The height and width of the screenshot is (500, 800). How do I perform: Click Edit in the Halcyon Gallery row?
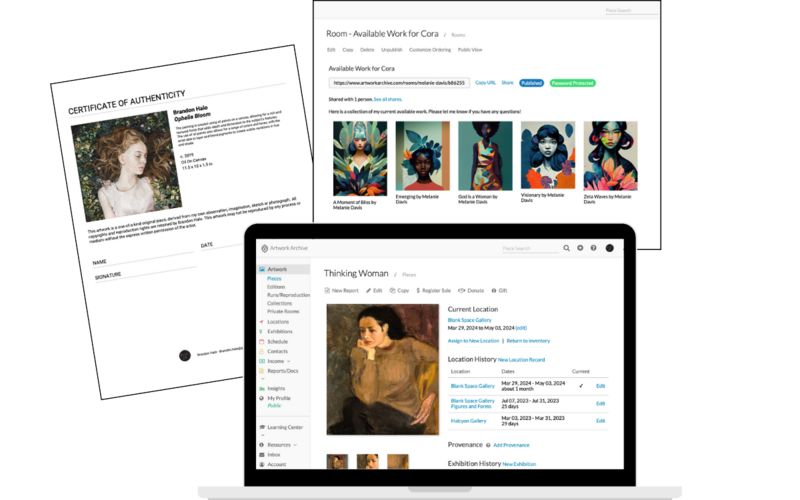(601, 421)
